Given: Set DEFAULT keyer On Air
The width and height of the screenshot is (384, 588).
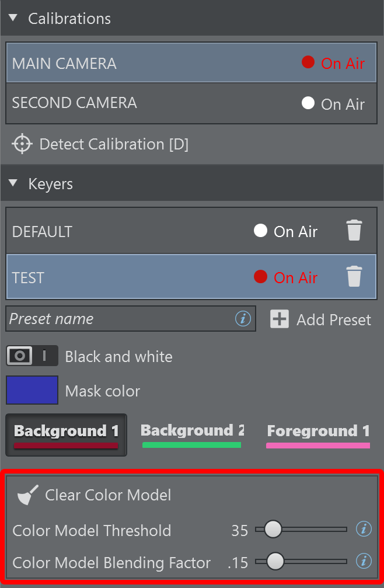Looking at the screenshot, I should (260, 231).
